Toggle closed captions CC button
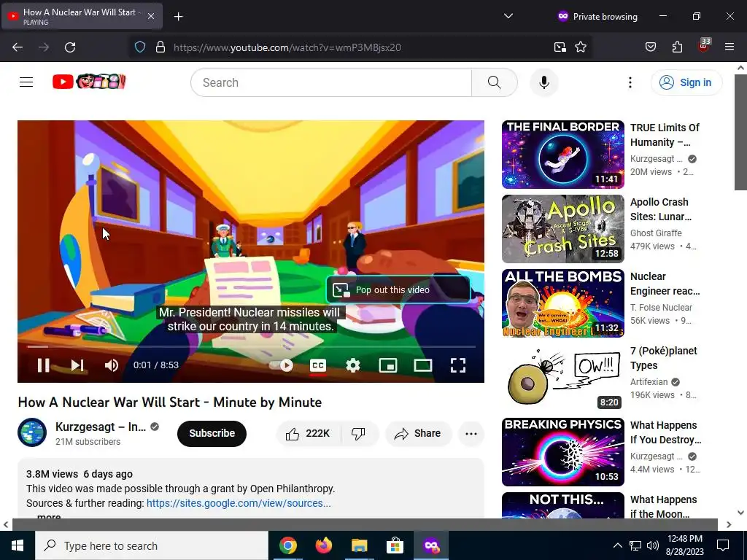Viewport: 747px width, 560px height. pyautogui.click(x=318, y=365)
